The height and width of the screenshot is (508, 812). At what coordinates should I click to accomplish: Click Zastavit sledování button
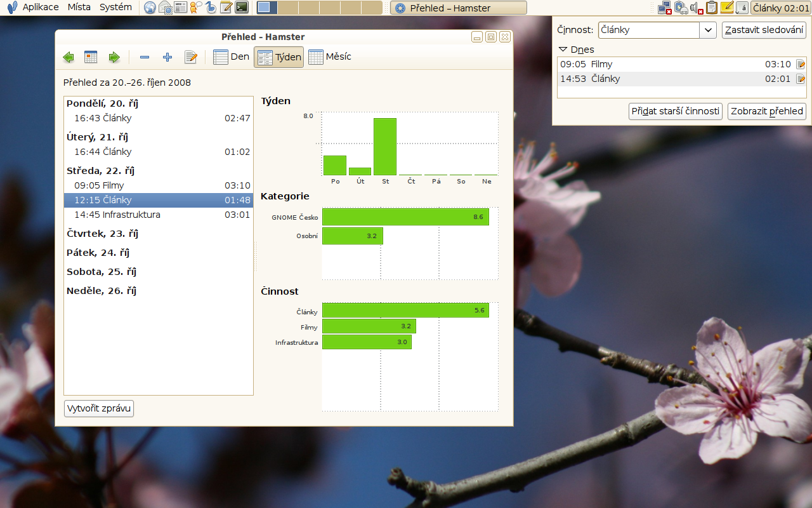click(x=764, y=30)
